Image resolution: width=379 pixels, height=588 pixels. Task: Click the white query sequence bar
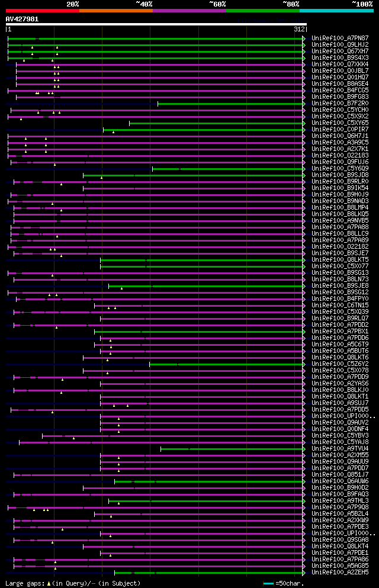pyautogui.click(x=156, y=24)
